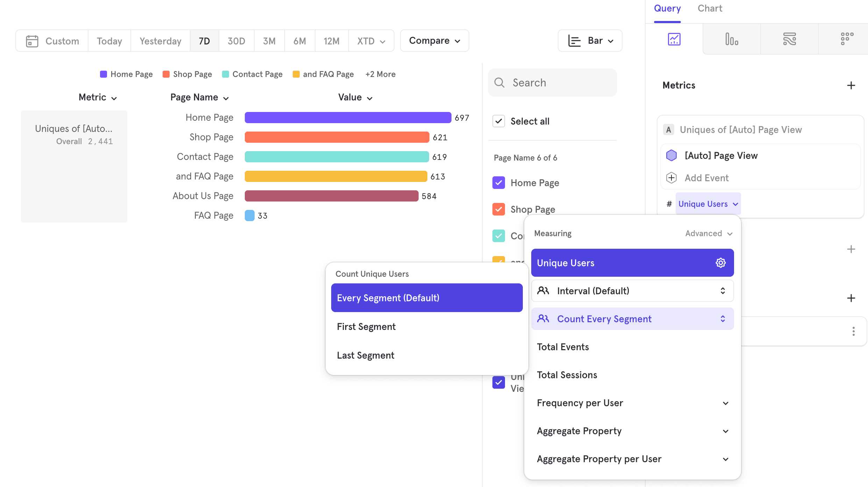Uncheck the Shop Page checkbox
868x487 pixels.
498,209
